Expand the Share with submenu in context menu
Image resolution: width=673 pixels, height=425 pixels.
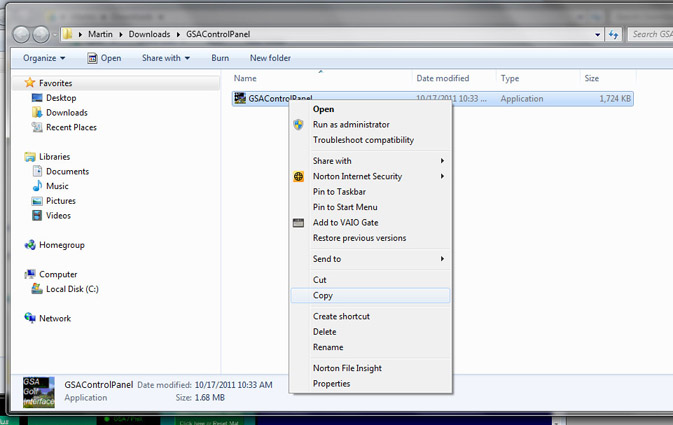442,161
